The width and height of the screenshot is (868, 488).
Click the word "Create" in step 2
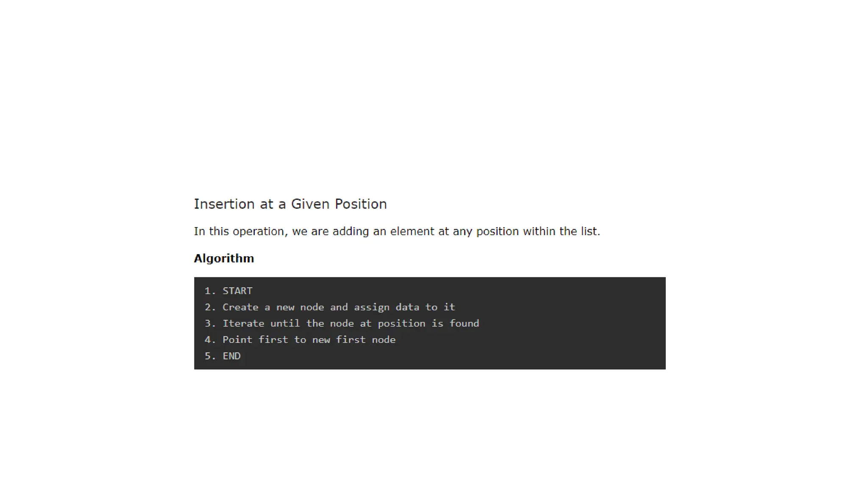point(240,307)
